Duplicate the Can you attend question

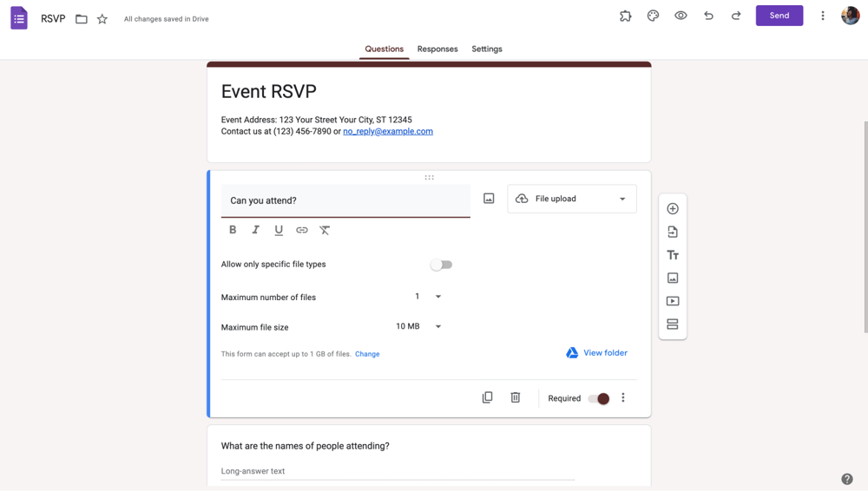click(487, 397)
